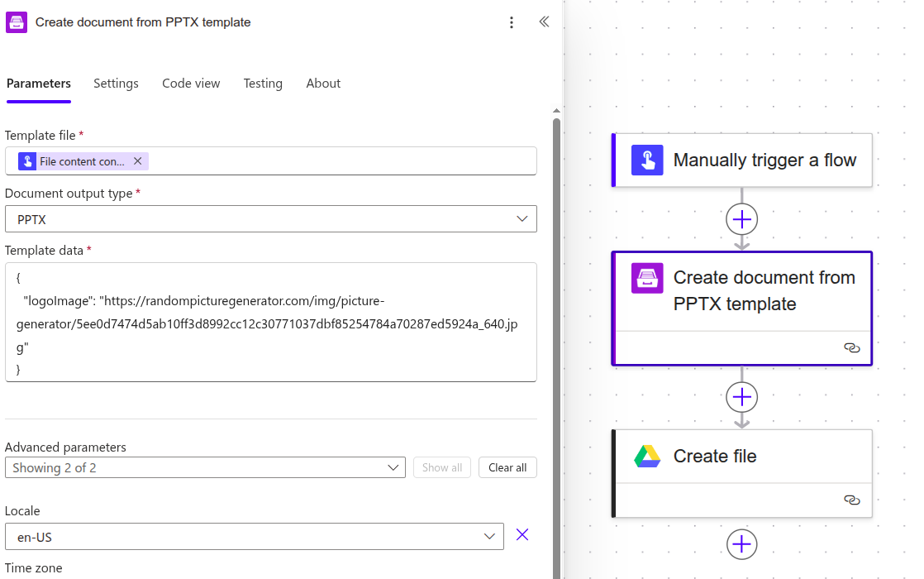Click inside the Template data text field
Screen dimensions: 924x579
pyautogui.click(x=271, y=323)
